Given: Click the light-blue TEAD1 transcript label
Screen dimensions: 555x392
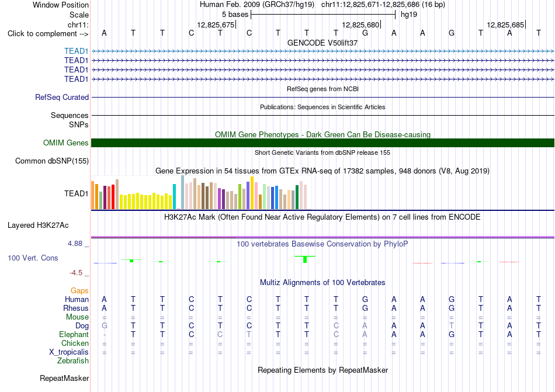Looking at the screenshot, I should click(x=76, y=51).
